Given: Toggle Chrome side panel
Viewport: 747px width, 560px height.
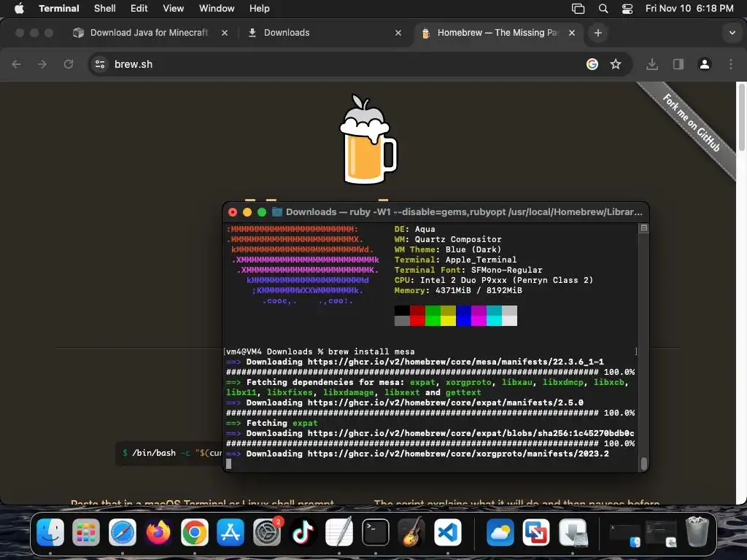Looking at the screenshot, I should (x=678, y=64).
